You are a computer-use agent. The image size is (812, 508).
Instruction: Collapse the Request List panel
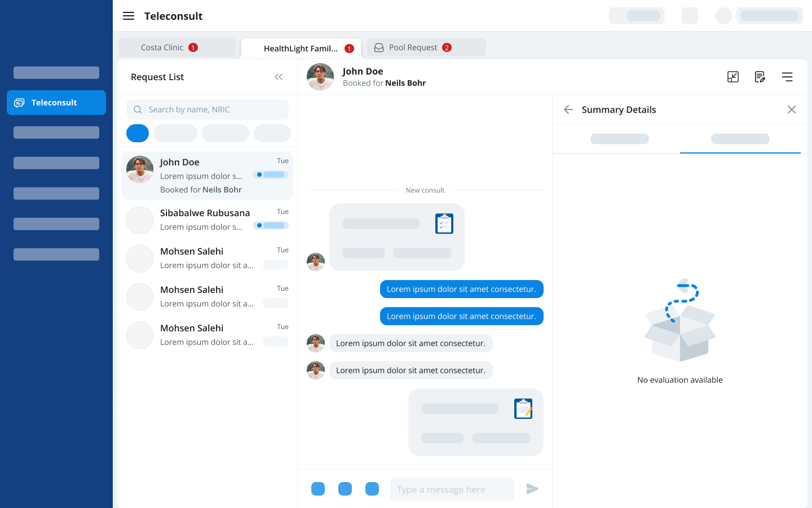pyautogui.click(x=279, y=77)
